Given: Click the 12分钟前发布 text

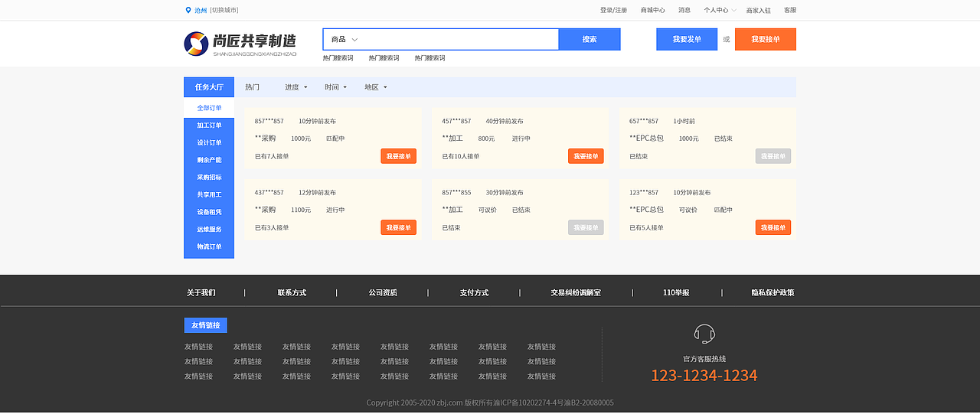Looking at the screenshot, I should point(317,193).
